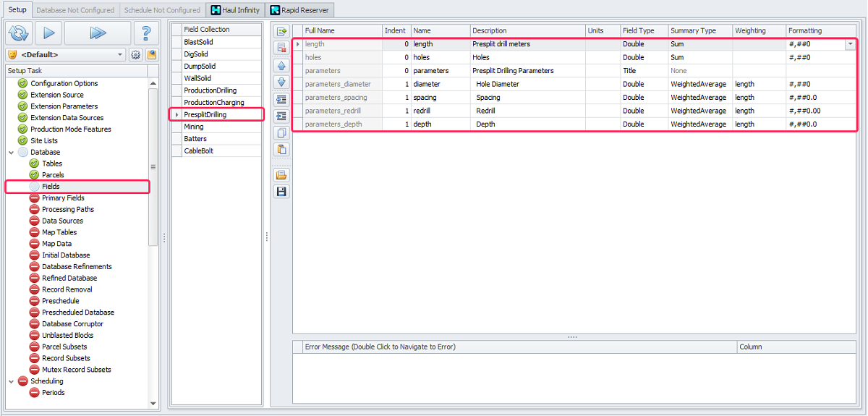This screenshot has height=416, width=868.
Task: Select the Mutex Record Subsets task
Action: [77, 370]
